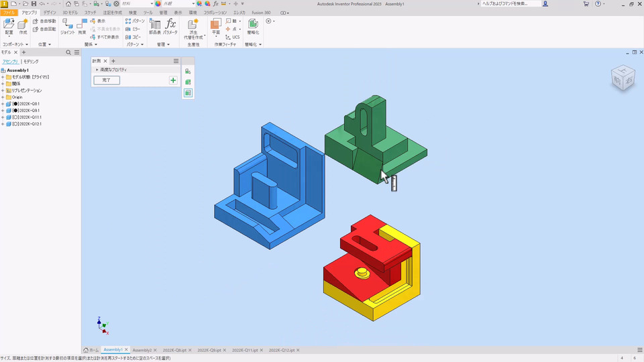Click the help search input field
This screenshot has height=362, width=644.
(511, 4)
